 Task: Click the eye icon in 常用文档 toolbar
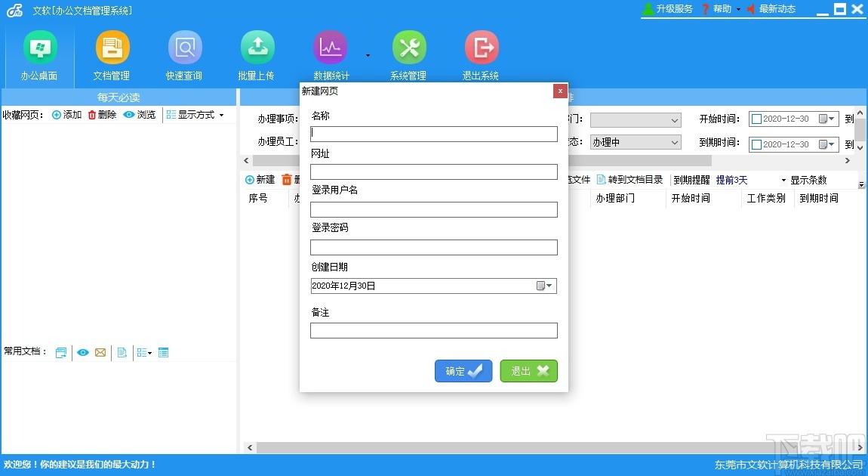(x=82, y=353)
